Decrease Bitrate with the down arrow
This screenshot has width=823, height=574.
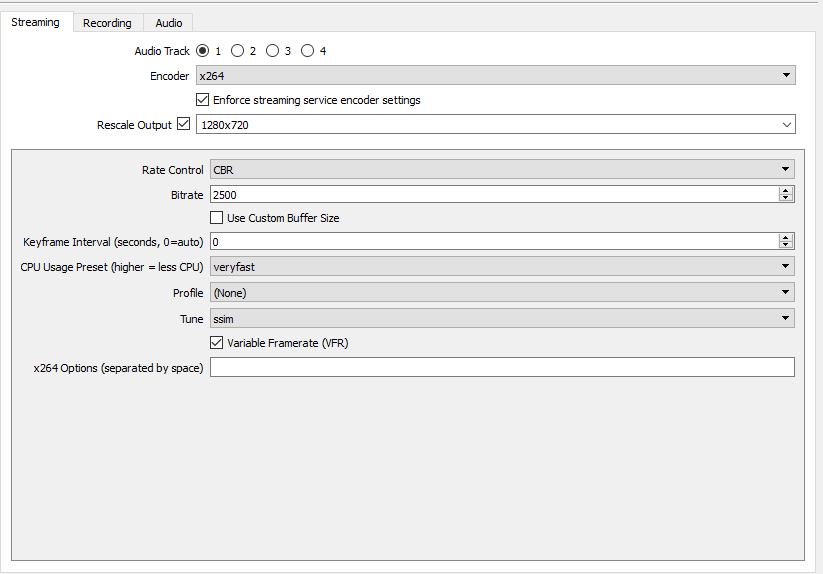click(x=786, y=198)
